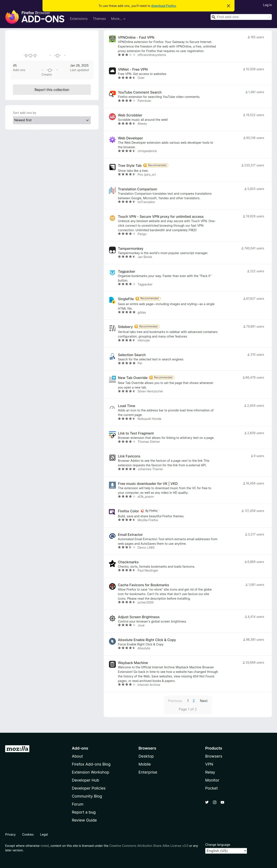
Task: Open the Sidebery add-on title link
Action: [125, 327]
